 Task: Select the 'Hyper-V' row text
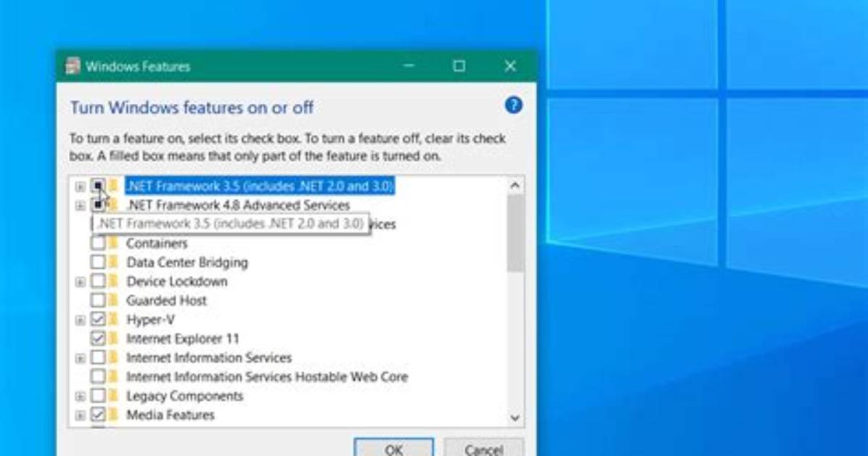150,319
